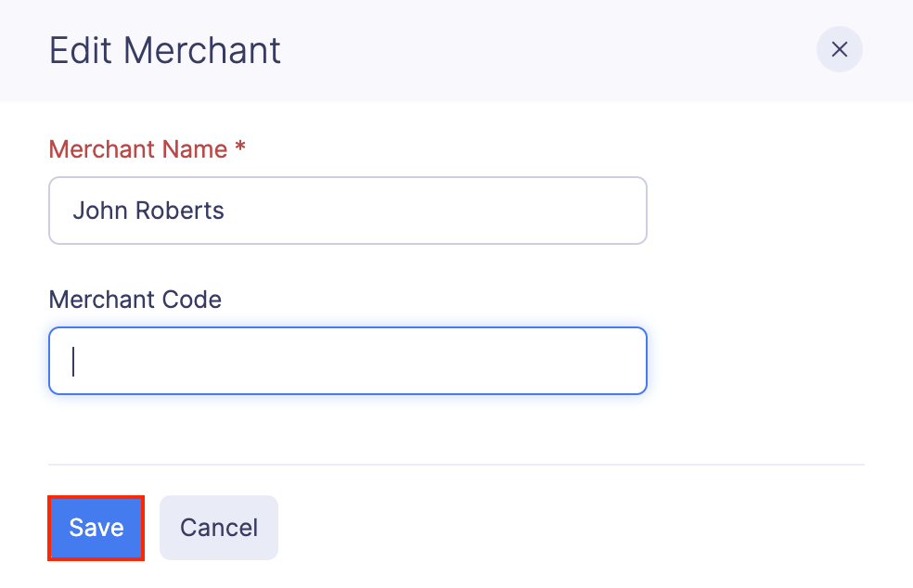Click the dialog header area
The width and height of the screenshot is (913, 588).
coord(456,51)
